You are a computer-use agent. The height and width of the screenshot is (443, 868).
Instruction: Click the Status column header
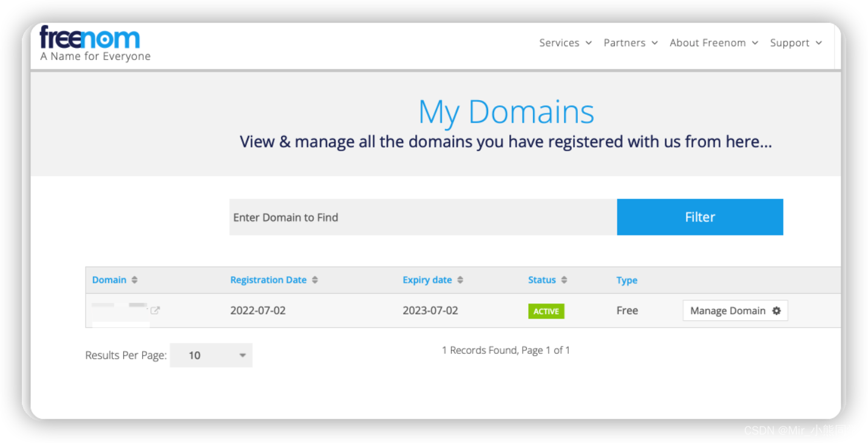click(x=542, y=280)
